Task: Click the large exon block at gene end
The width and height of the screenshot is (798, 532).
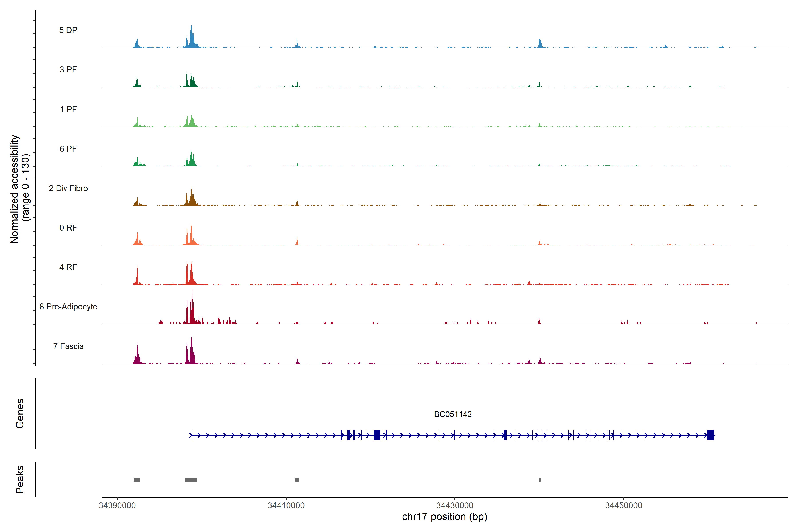Action: click(x=710, y=435)
